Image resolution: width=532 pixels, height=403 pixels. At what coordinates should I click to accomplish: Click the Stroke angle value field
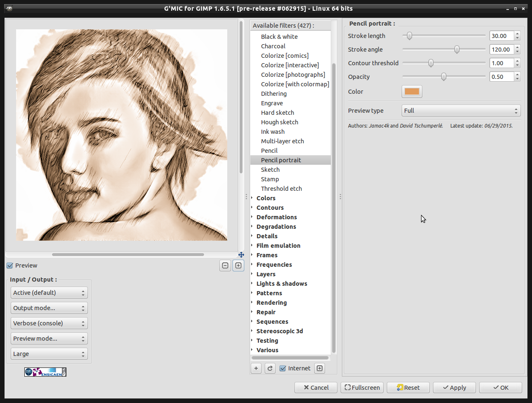click(x=502, y=50)
